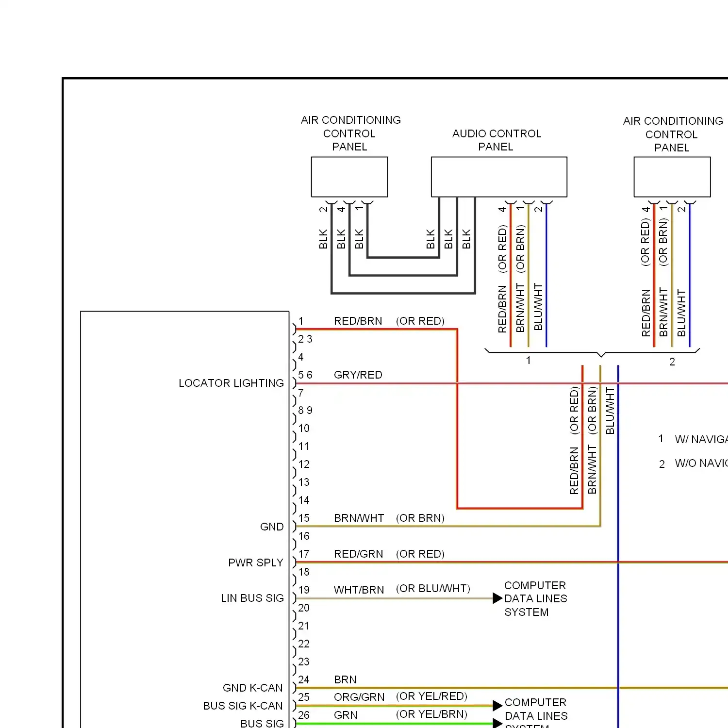The width and height of the screenshot is (728, 728).
Task: Click pin number 16 on the connector
Action: click(x=304, y=536)
